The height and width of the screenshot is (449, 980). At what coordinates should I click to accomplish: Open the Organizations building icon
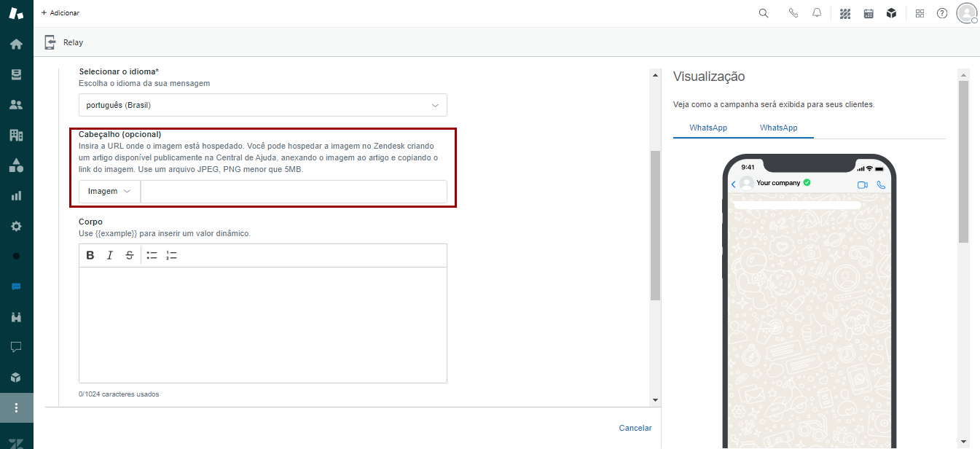point(16,135)
